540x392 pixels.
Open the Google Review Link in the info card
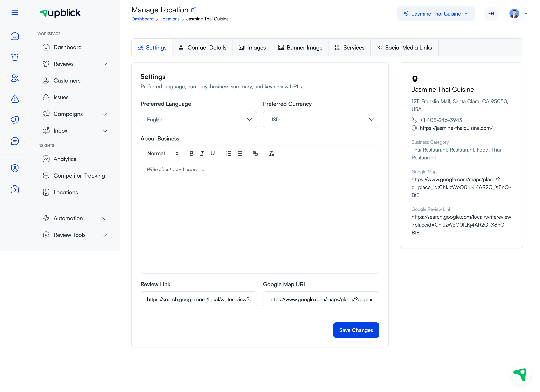pos(461,225)
